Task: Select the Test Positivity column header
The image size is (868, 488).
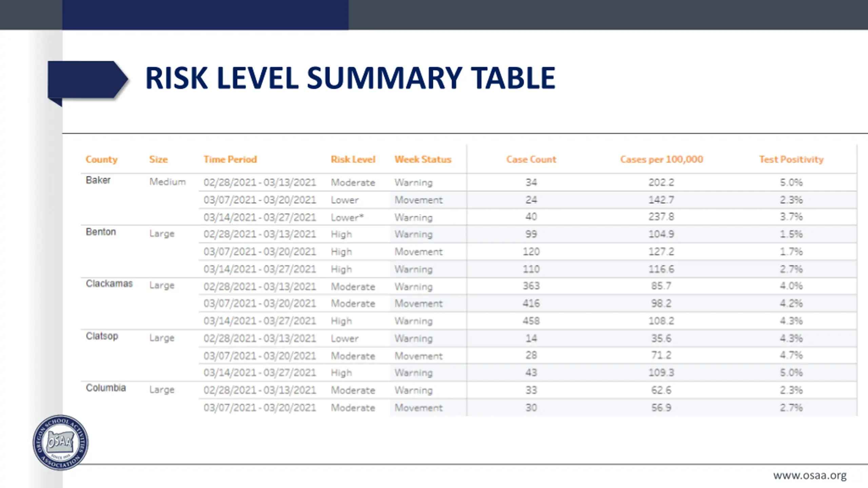Action: click(x=791, y=159)
